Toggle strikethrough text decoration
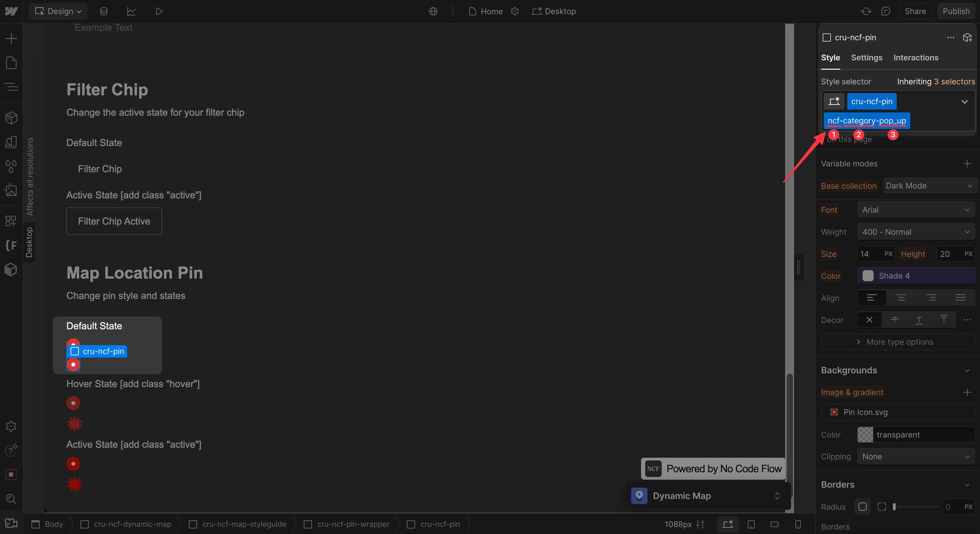This screenshot has width=980, height=534. pos(894,320)
